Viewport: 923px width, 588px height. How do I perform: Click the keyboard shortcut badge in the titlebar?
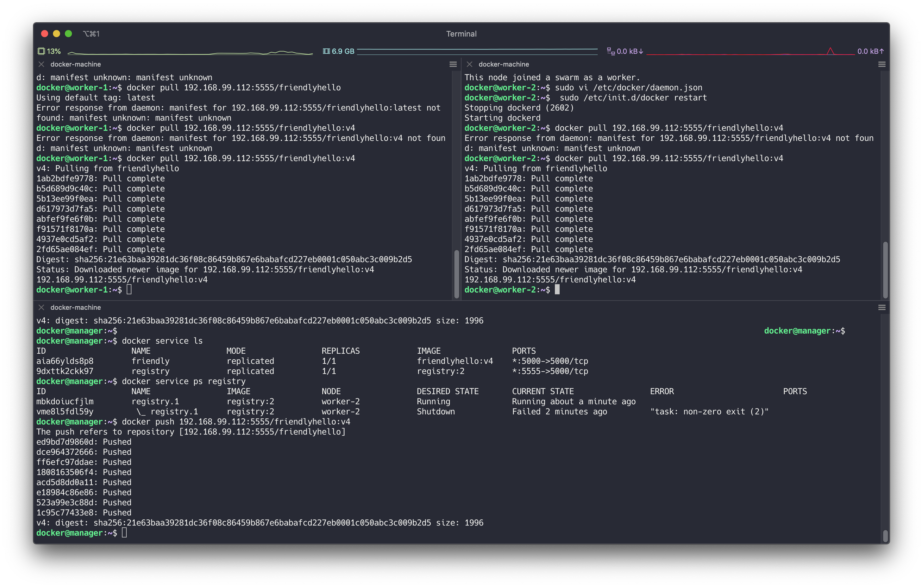91,34
